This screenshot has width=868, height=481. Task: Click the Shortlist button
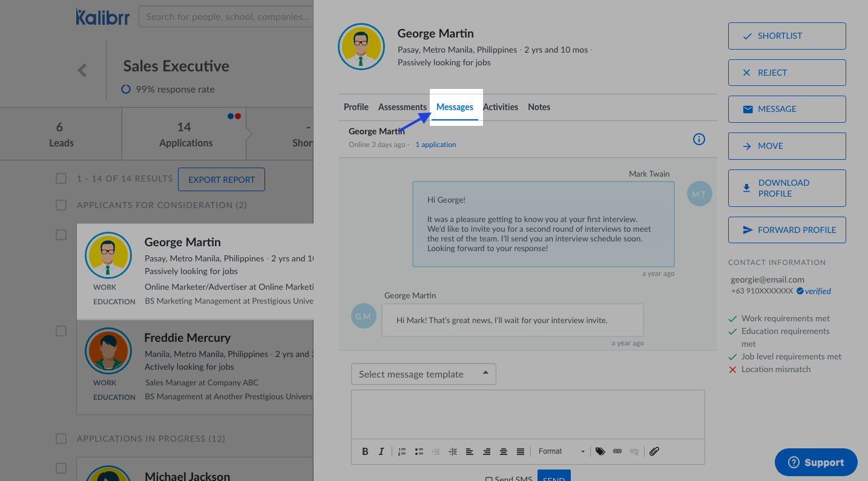786,36
